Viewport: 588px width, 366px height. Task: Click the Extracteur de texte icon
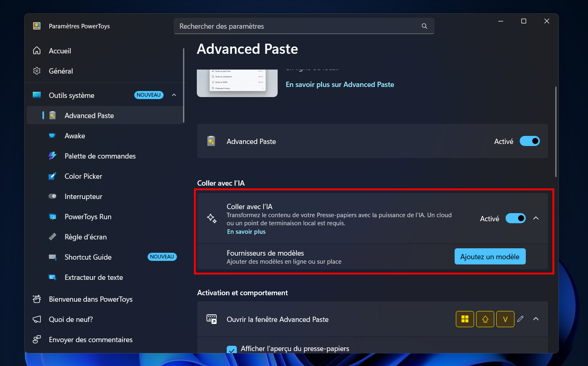click(53, 277)
